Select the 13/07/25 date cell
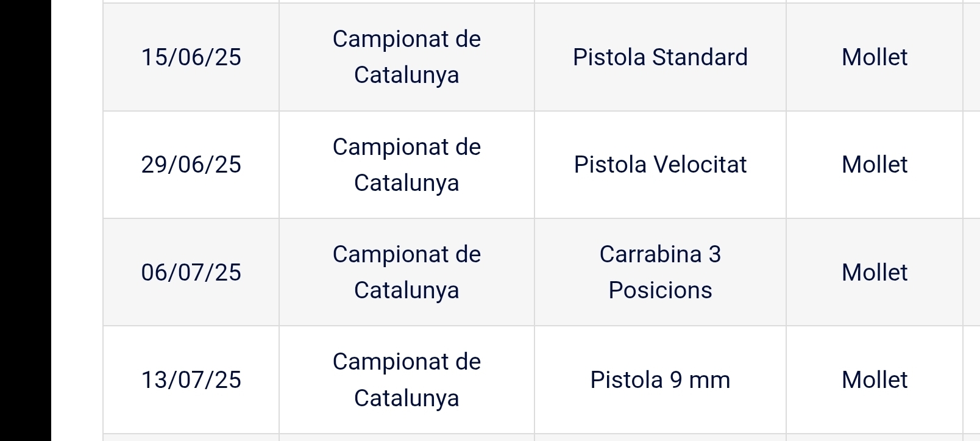This screenshot has width=980, height=441. [x=191, y=380]
